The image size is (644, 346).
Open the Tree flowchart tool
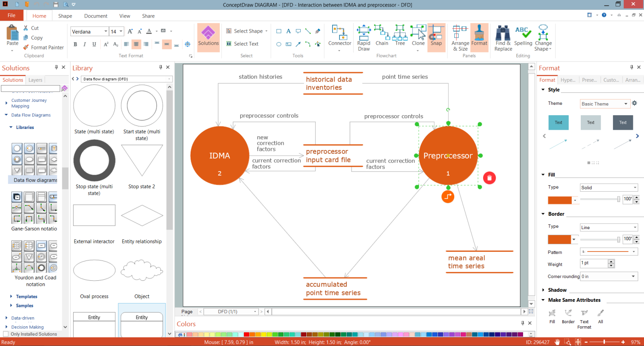tap(400, 38)
